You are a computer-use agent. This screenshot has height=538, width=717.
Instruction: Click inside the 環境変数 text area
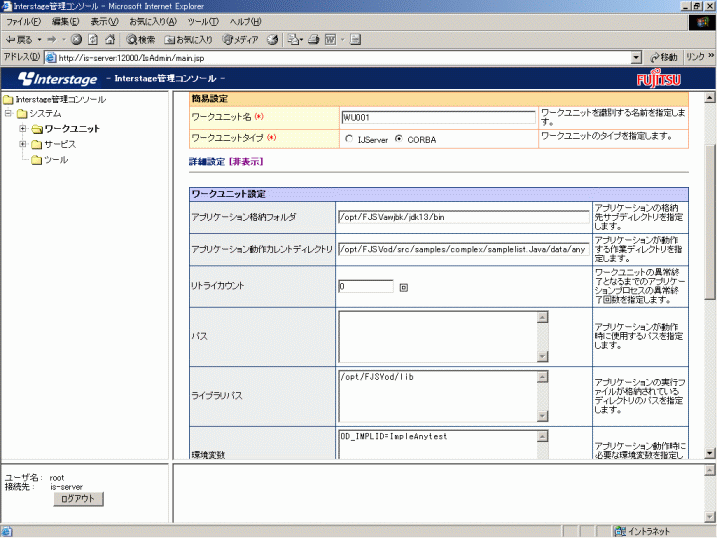pos(438,445)
